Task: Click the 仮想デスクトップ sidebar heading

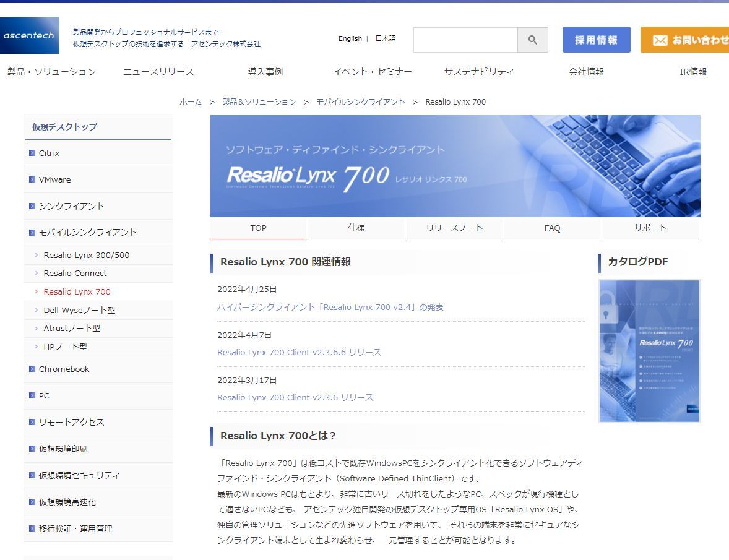Action: coord(64,127)
